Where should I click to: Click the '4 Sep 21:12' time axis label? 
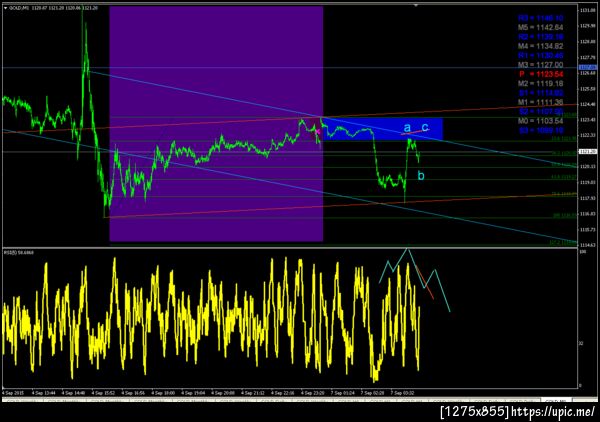(x=253, y=393)
